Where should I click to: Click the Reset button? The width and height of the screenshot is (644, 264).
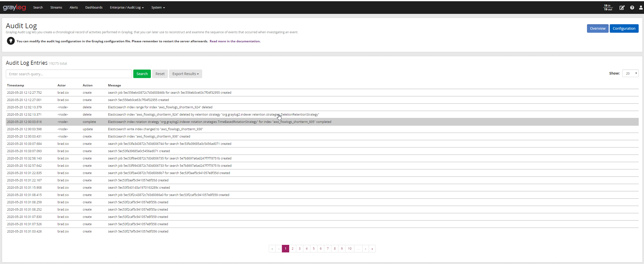pyautogui.click(x=160, y=74)
